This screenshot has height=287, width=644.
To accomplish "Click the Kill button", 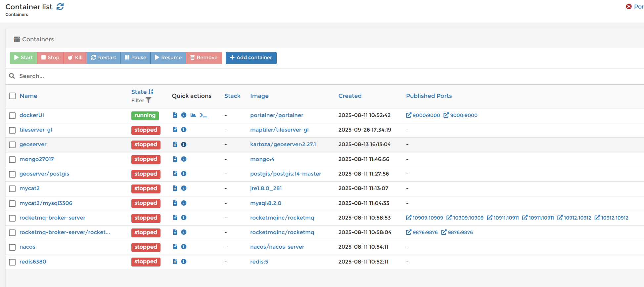I will 75,58.
